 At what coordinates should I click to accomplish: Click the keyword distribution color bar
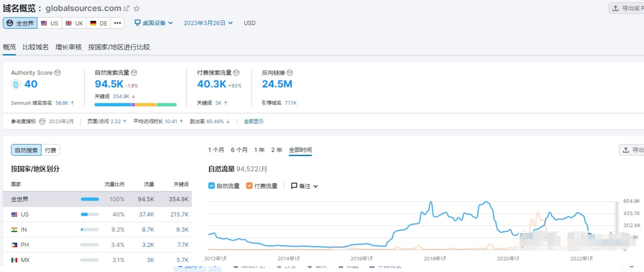(135, 105)
